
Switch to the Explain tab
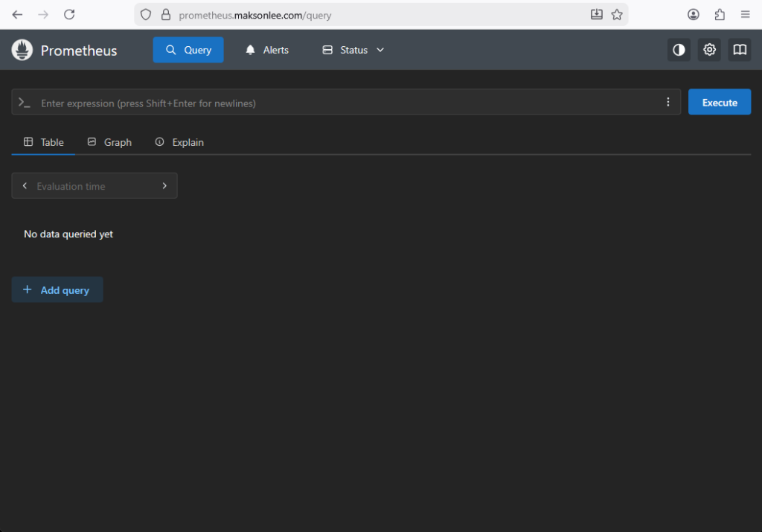point(179,142)
